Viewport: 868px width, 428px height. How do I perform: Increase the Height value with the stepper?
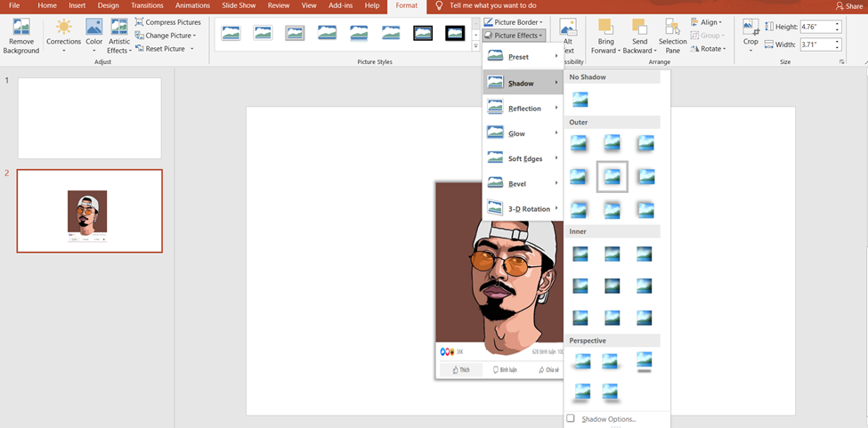point(838,24)
